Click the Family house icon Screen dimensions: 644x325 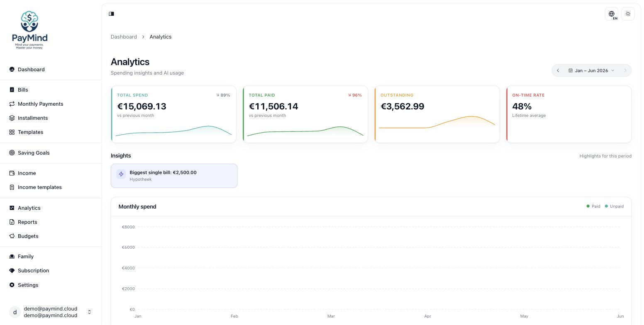click(x=12, y=256)
